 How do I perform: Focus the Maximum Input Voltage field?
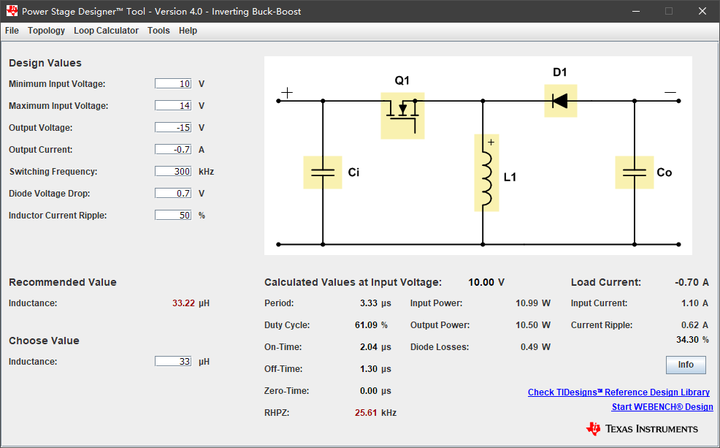173,106
